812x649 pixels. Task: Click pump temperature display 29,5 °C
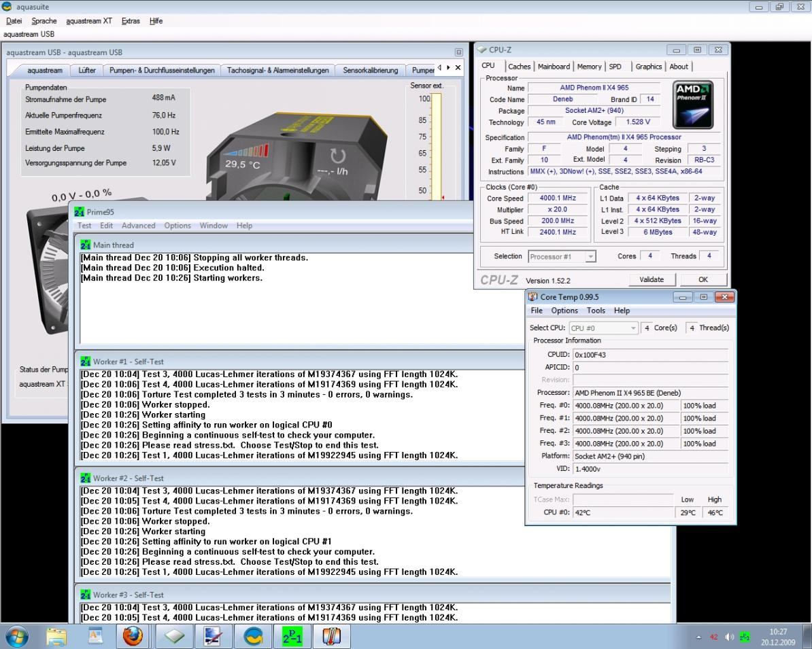click(x=242, y=164)
